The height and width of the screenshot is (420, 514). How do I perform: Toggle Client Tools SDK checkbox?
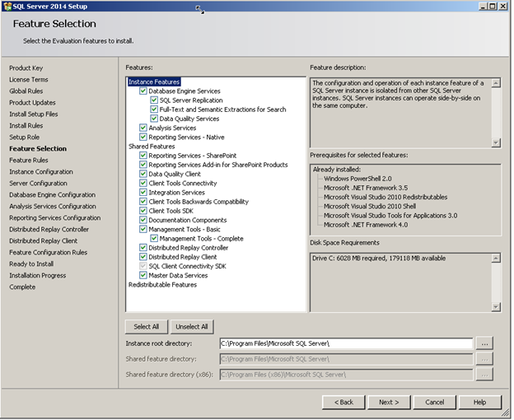[x=143, y=210]
